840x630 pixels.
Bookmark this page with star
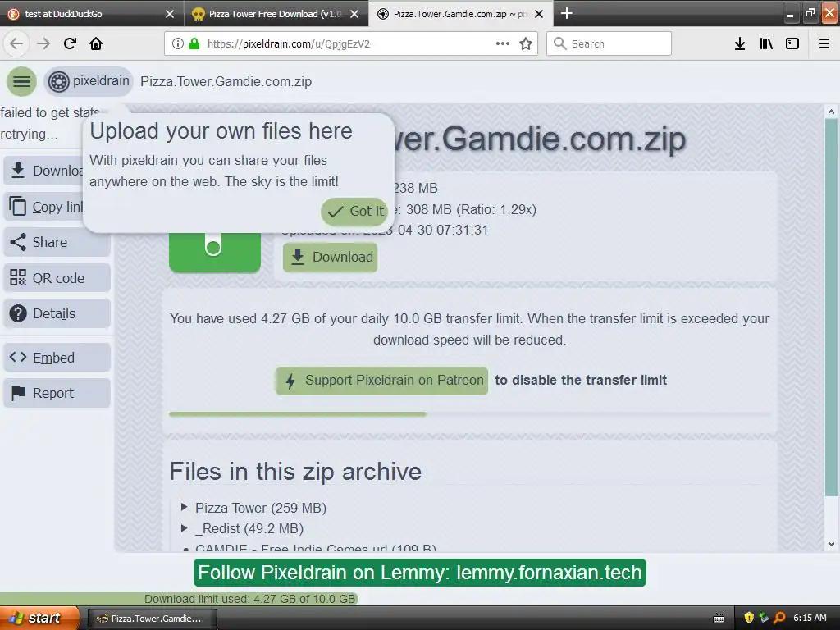click(526, 43)
